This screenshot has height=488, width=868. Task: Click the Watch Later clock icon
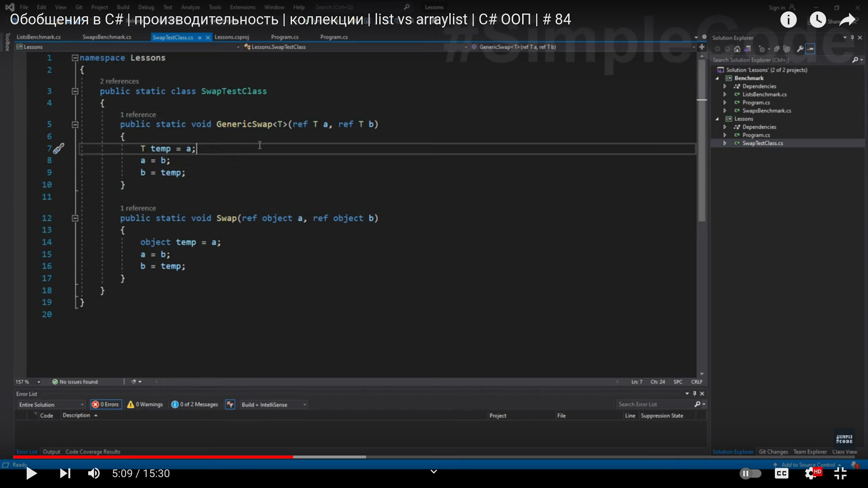coord(817,19)
